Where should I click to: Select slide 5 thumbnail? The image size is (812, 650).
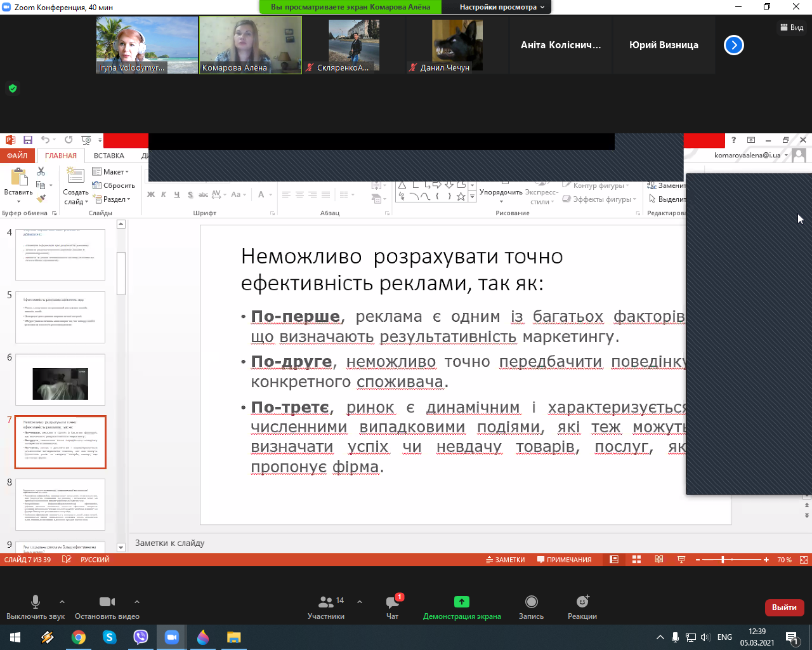(60, 317)
